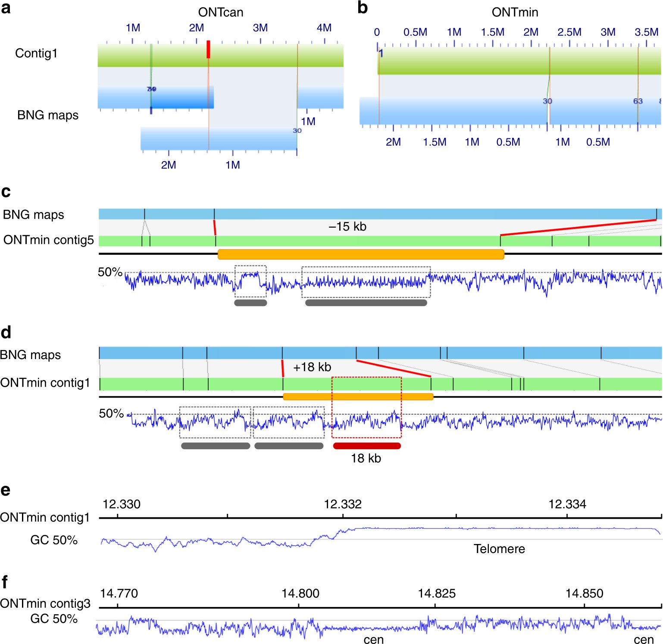Click the +18 kb insertion label
This screenshot has height=644, width=663.
[312, 367]
